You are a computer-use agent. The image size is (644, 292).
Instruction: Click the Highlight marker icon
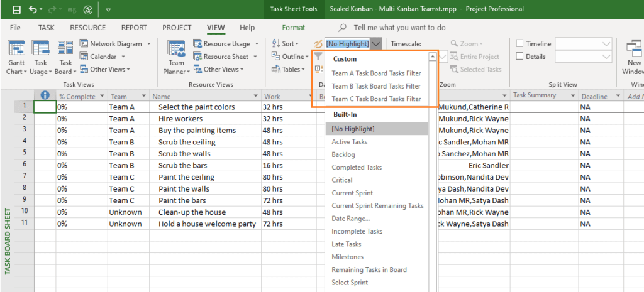pyautogui.click(x=318, y=43)
